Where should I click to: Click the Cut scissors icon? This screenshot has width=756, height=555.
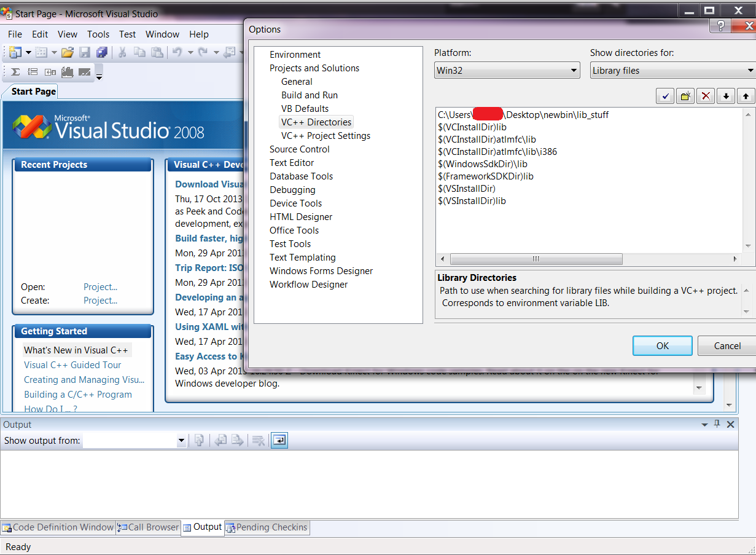122,53
